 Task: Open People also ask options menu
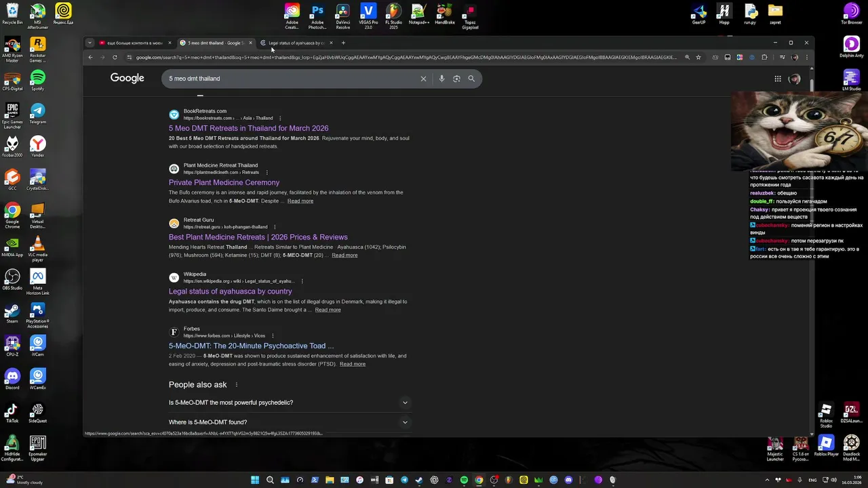tap(236, 385)
